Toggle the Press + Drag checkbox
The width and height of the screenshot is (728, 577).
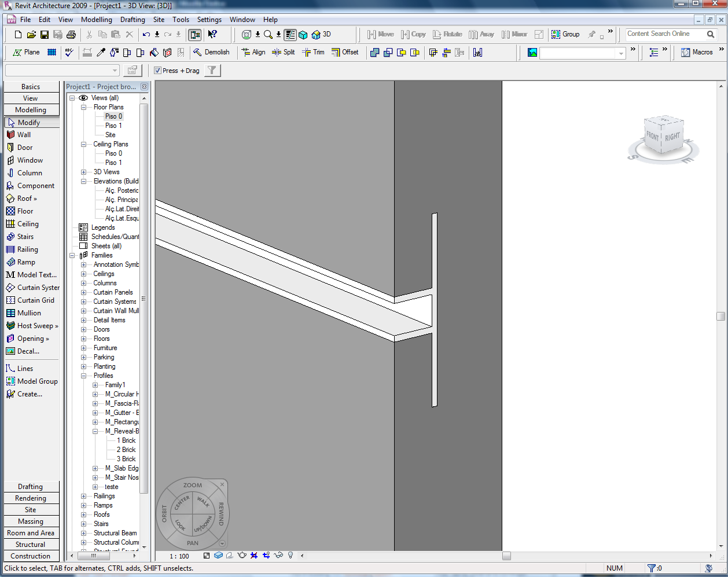157,71
